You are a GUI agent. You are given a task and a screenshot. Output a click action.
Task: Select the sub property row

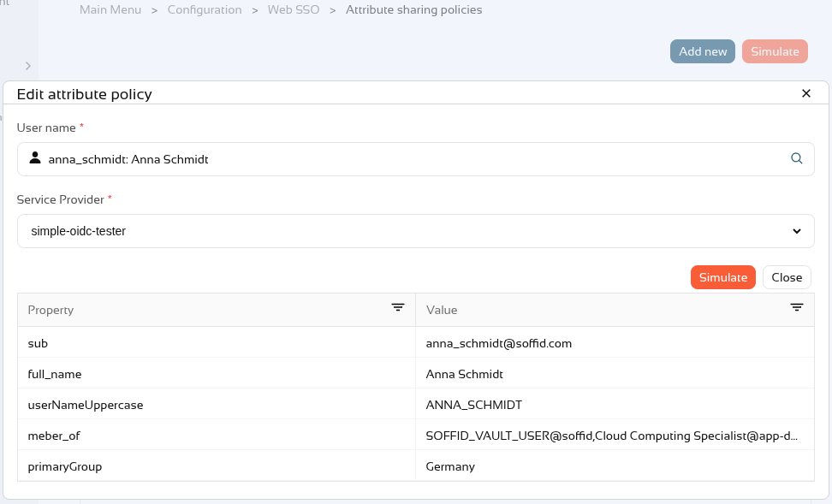415,343
